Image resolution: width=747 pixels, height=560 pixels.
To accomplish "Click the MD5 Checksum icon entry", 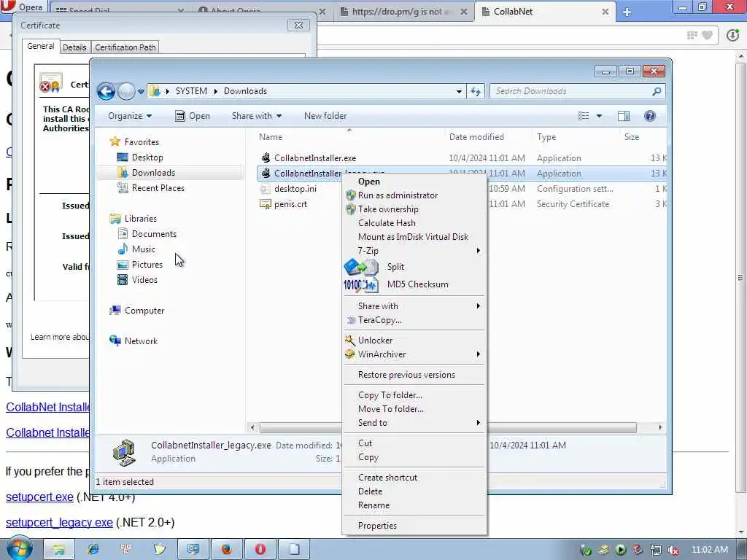I will coord(361,285).
